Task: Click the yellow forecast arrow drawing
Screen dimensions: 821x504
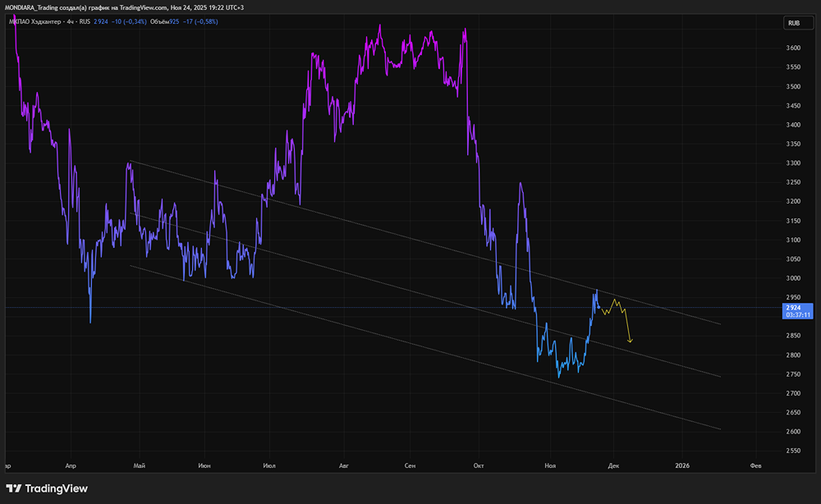Action: pyautogui.click(x=618, y=319)
